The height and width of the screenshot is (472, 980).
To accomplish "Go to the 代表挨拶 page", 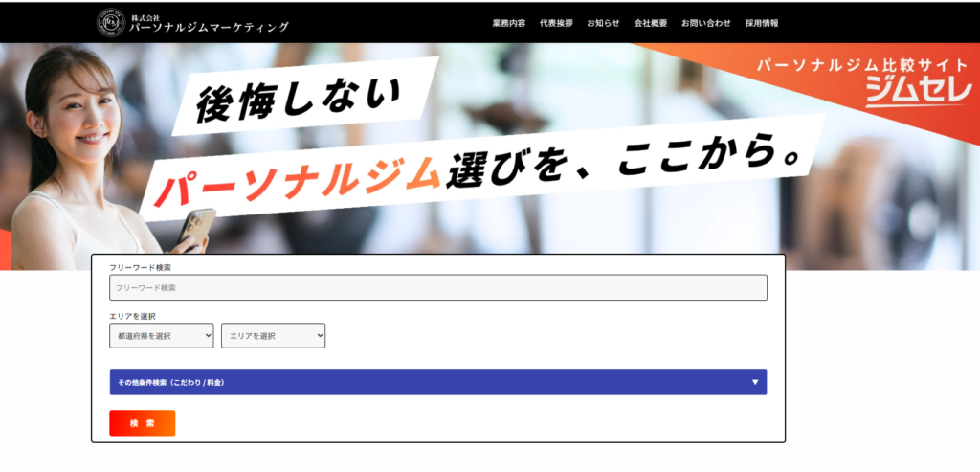I will (556, 23).
